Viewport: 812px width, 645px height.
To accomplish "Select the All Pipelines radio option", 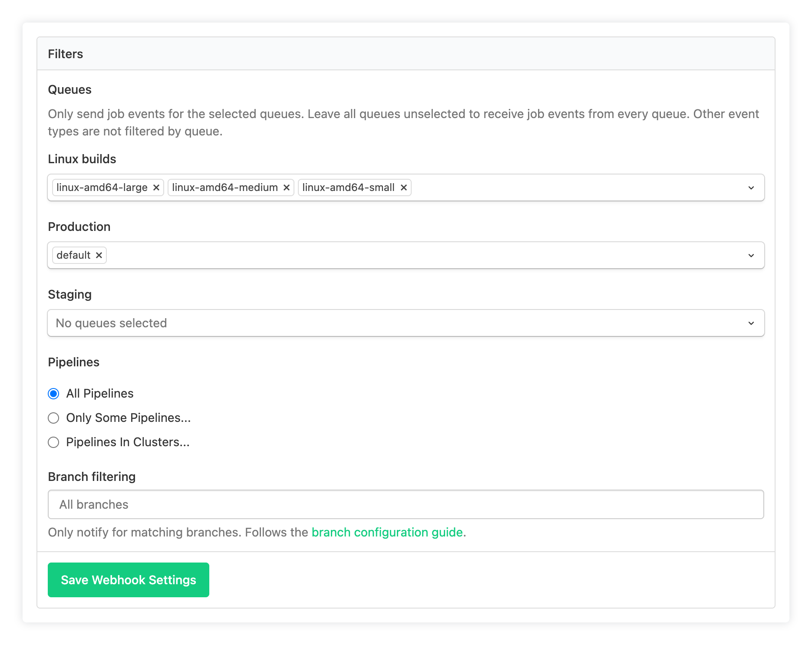I will 53,394.
